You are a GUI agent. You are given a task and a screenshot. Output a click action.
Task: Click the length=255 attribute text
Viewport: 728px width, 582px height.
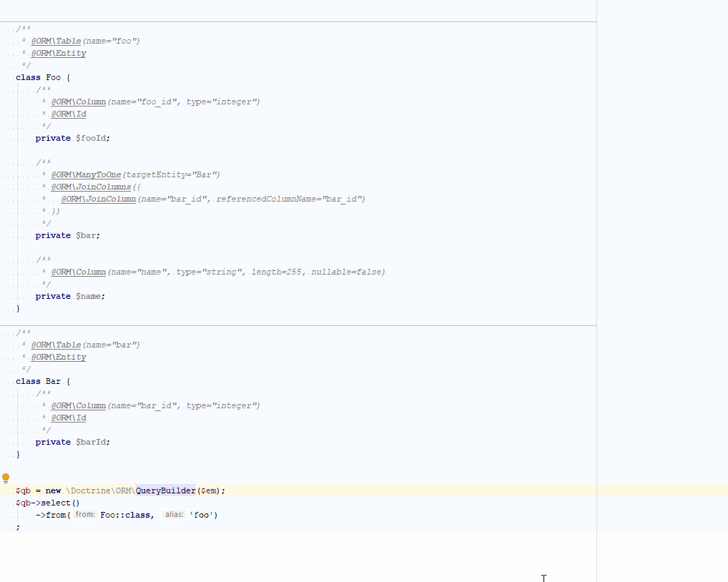pyautogui.click(x=276, y=272)
